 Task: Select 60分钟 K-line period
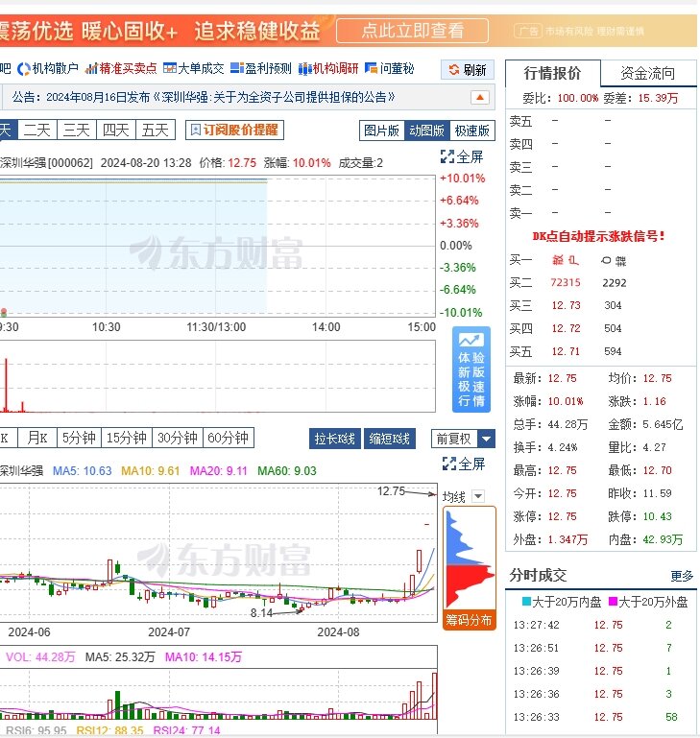(228, 438)
